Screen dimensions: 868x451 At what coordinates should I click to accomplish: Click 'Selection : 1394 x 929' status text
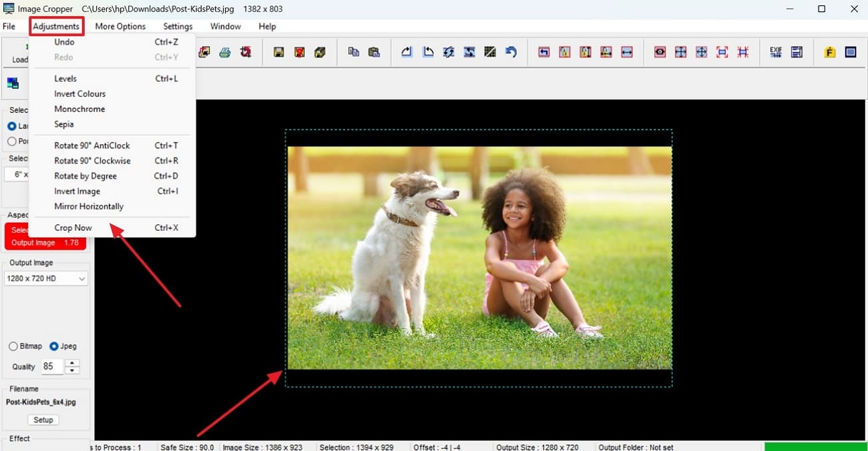357,447
